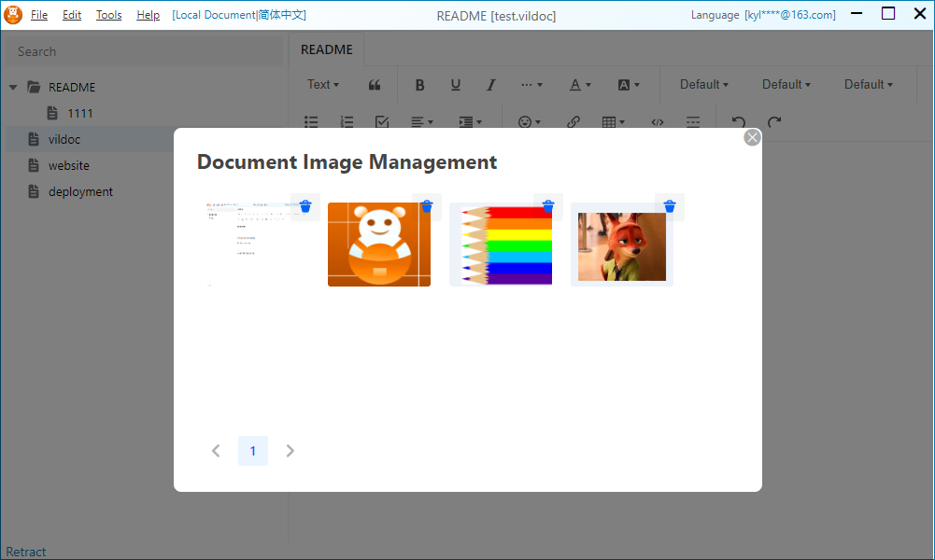Toggle the task list checkbox icon
Viewport: 935px width, 560px height.
[381, 122]
